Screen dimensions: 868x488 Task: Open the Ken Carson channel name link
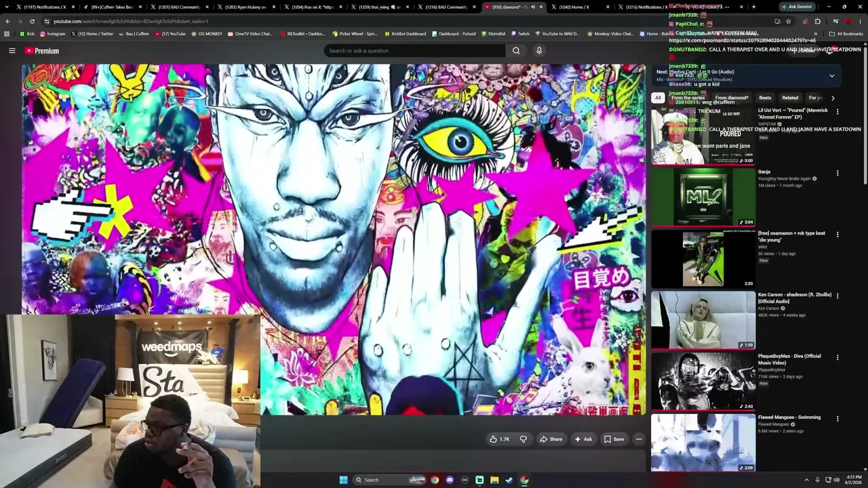tap(769, 308)
